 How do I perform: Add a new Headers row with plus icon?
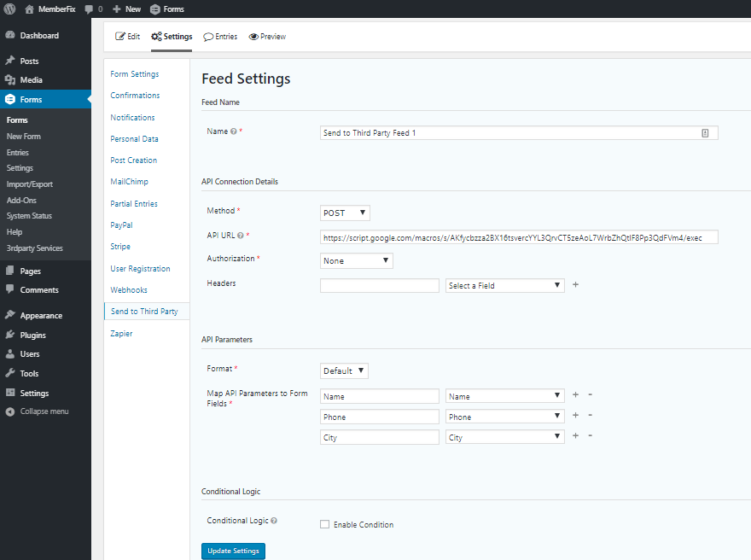[576, 284]
